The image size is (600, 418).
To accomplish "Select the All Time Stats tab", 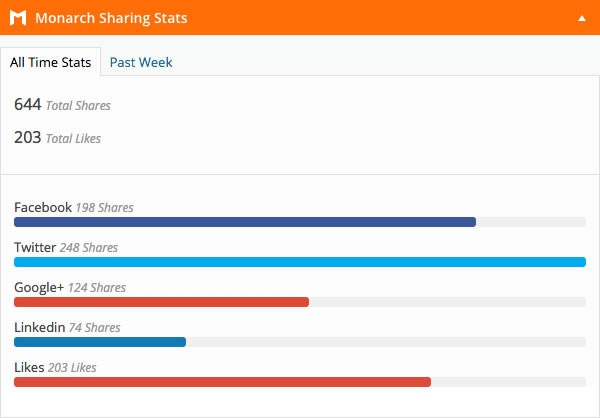I will [51, 62].
